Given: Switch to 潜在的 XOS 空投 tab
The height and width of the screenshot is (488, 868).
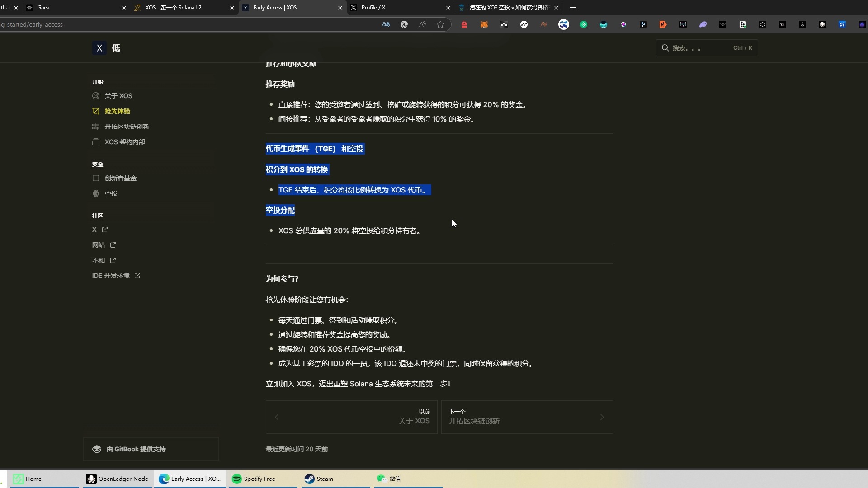Looking at the screenshot, I should click(x=509, y=8).
